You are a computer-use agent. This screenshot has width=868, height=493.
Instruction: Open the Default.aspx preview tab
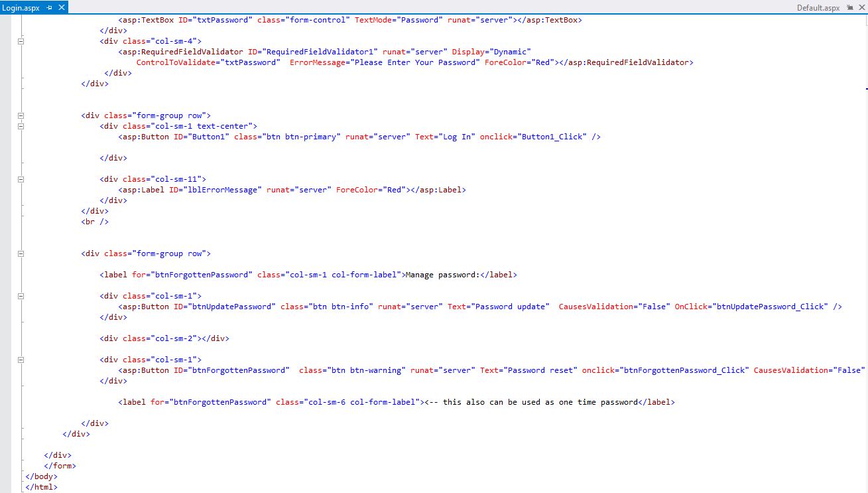[x=818, y=7]
